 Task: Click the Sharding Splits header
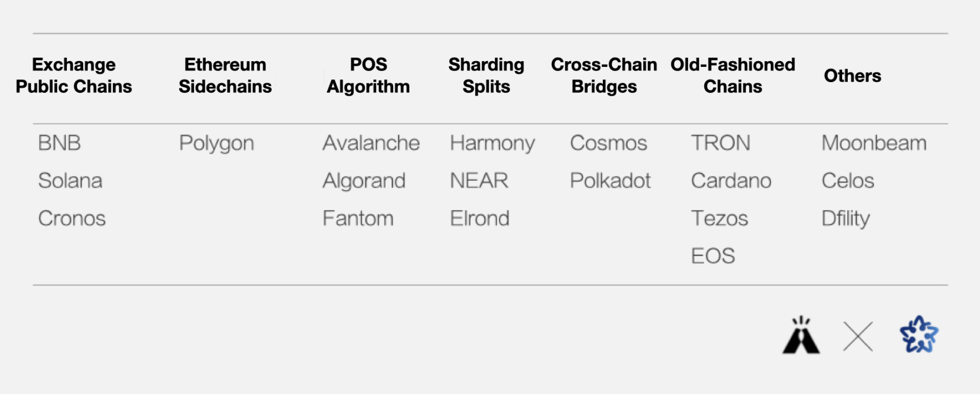tap(486, 75)
